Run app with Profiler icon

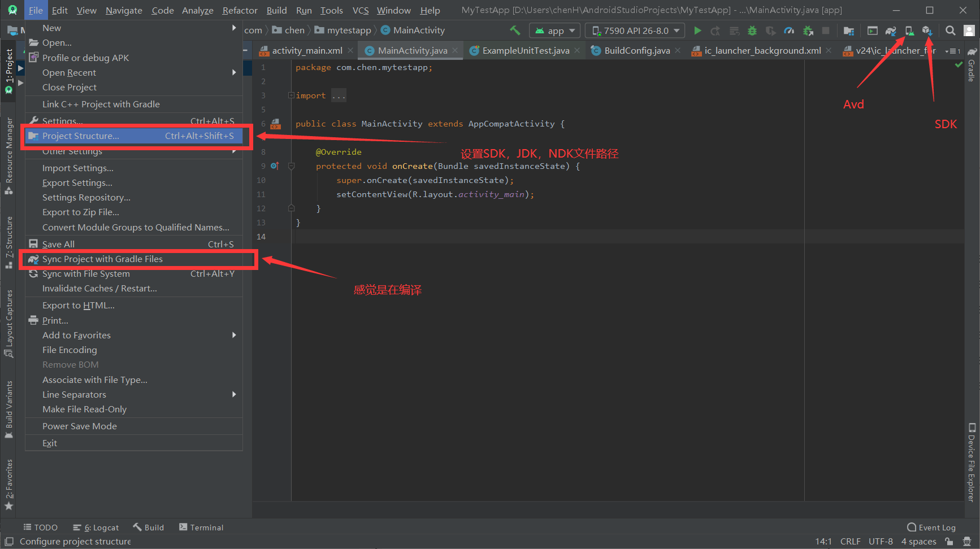pyautogui.click(x=788, y=30)
